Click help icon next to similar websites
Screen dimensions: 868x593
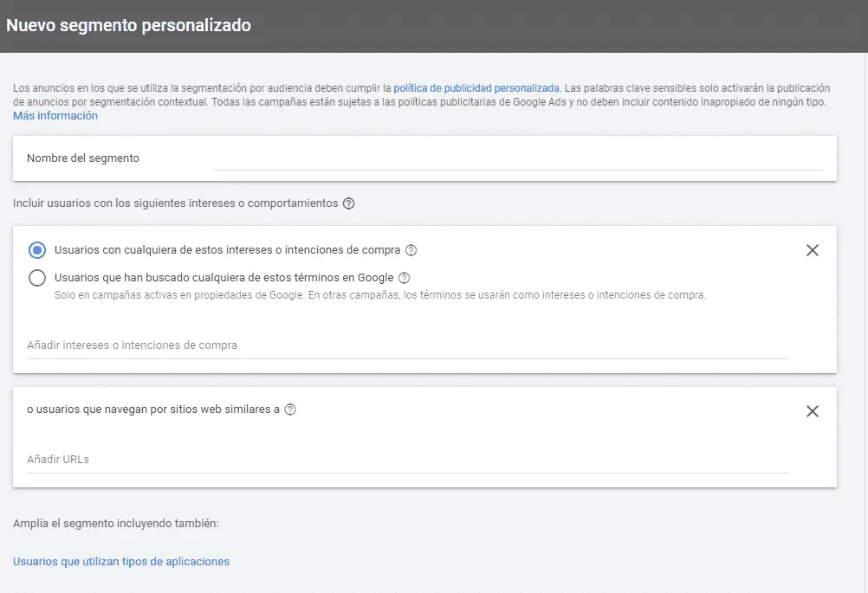(290, 409)
